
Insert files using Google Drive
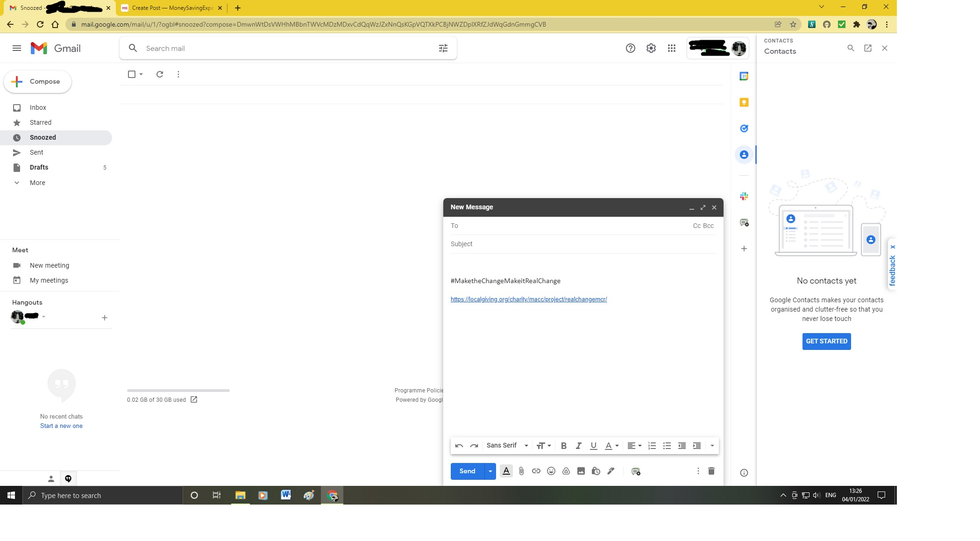[x=566, y=471]
